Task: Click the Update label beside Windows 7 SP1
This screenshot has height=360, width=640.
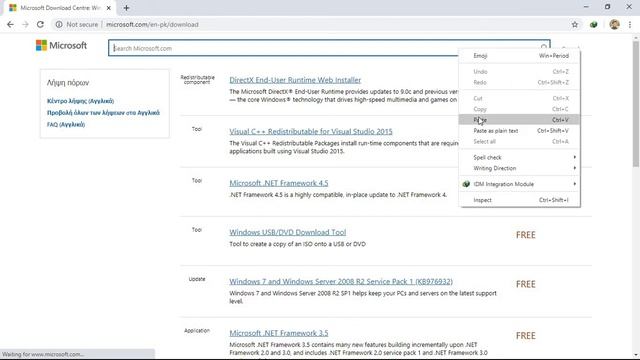Action: pos(197,279)
